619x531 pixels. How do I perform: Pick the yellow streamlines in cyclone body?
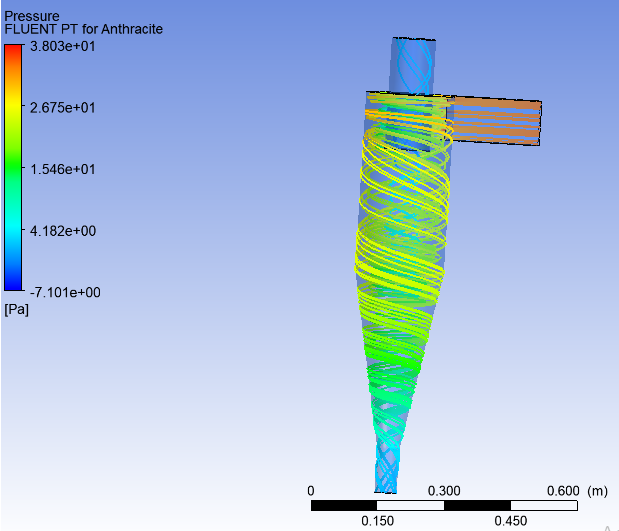click(x=400, y=250)
